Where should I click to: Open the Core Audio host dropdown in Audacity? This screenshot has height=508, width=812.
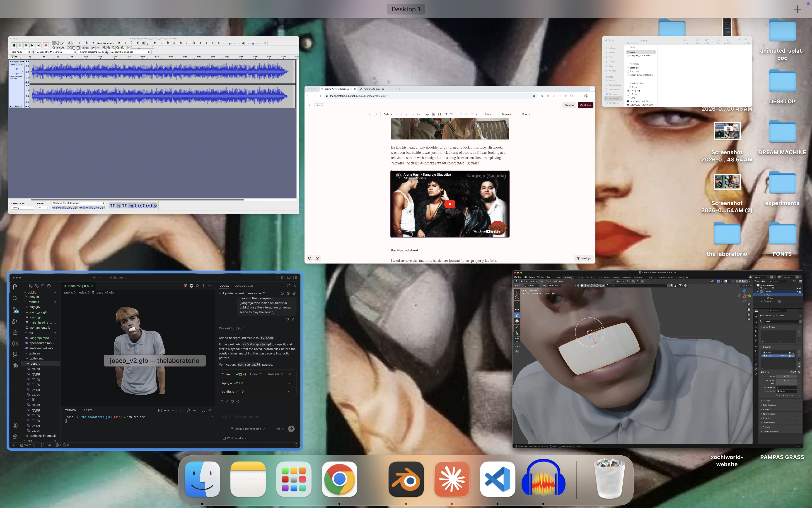coord(20,52)
